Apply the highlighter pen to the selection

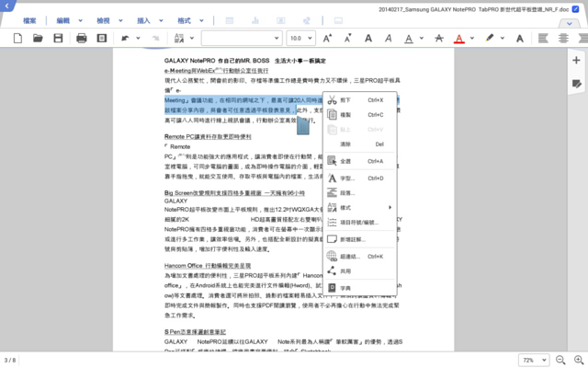[490, 39]
